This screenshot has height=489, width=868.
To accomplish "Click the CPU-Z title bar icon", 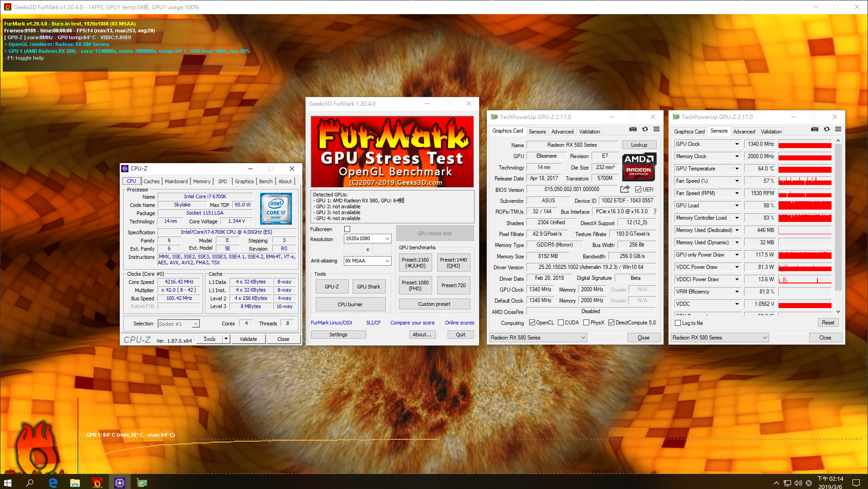I will pyautogui.click(x=125, y=169).
